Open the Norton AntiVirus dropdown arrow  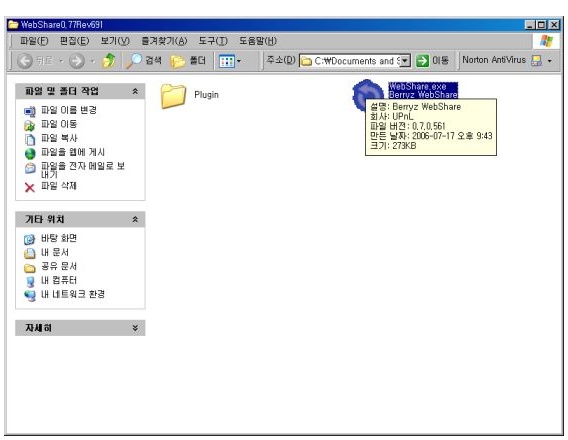[550, 61]
